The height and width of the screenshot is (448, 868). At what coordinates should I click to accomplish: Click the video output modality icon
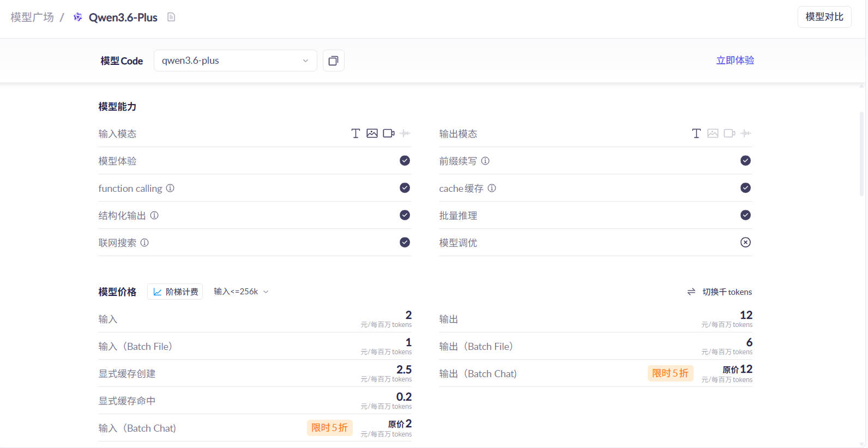(x=730, y=134)
